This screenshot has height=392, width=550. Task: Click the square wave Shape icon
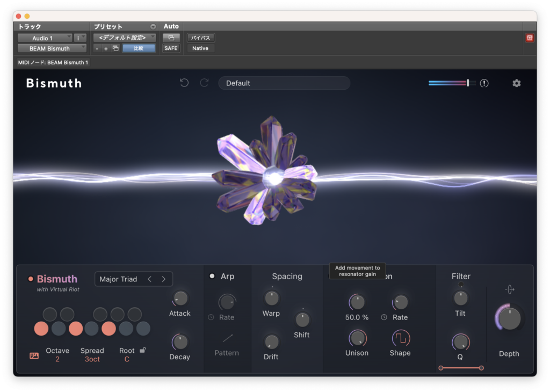pyautogui.click(x=401, y=338)
